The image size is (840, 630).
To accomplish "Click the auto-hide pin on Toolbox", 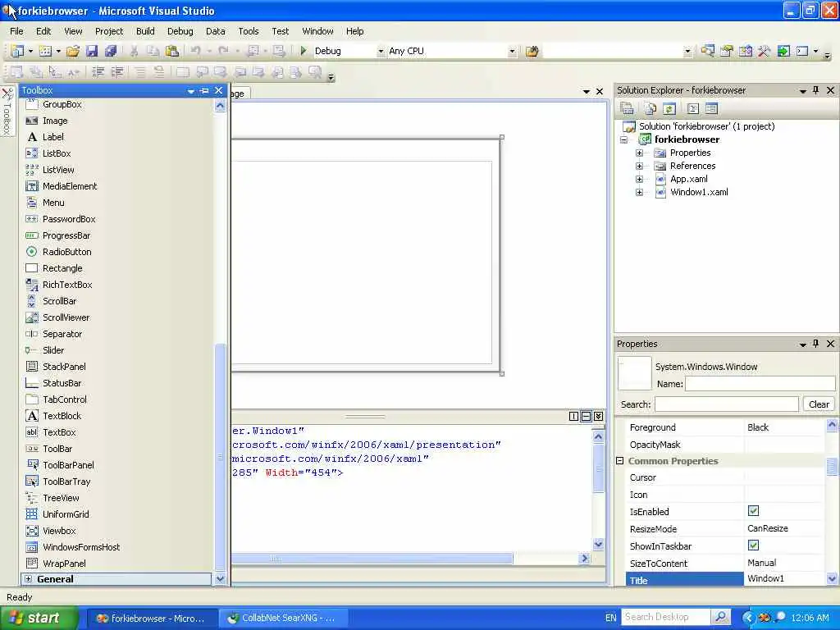I will pos(204,90).
